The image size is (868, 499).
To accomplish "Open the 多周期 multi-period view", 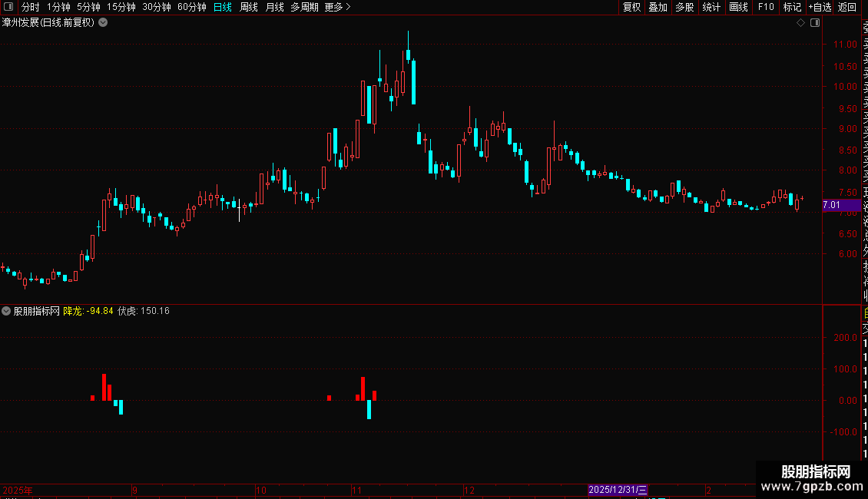I will (x=304, y=7).
